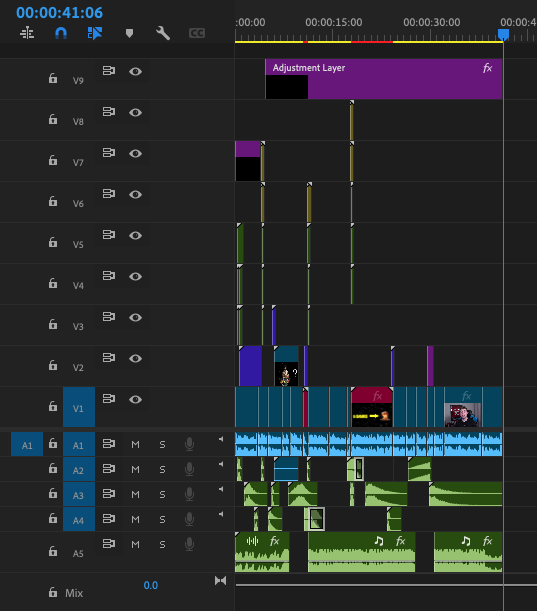
Task: Toggle the lock on track V9
Action: point(53,78)
